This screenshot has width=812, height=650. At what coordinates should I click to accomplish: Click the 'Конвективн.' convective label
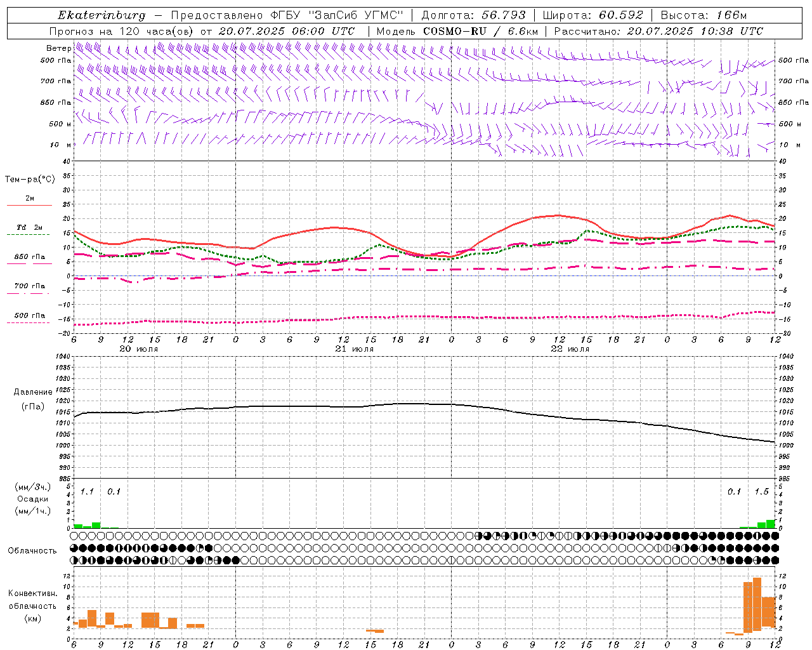point(32,594)
